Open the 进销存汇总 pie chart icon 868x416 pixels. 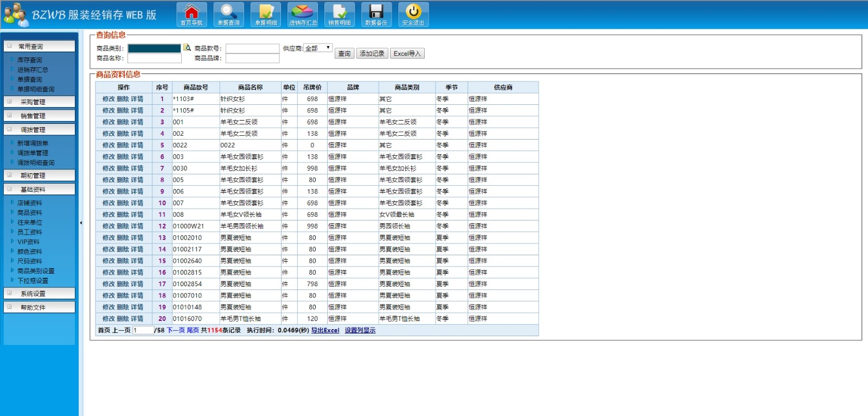(303, 14)
